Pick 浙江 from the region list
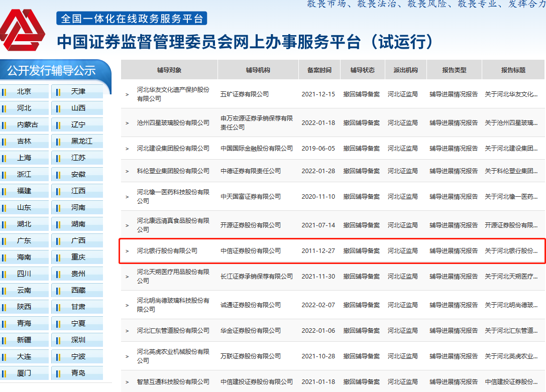 point(25,174)
